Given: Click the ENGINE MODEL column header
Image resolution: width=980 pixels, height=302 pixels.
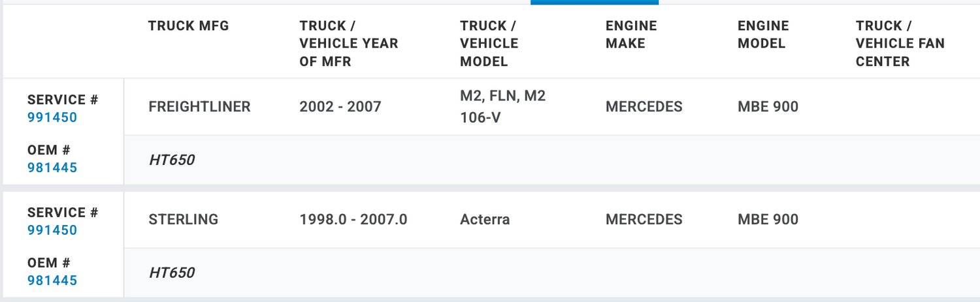Looking at the screenshot, I should coord(763,35).
